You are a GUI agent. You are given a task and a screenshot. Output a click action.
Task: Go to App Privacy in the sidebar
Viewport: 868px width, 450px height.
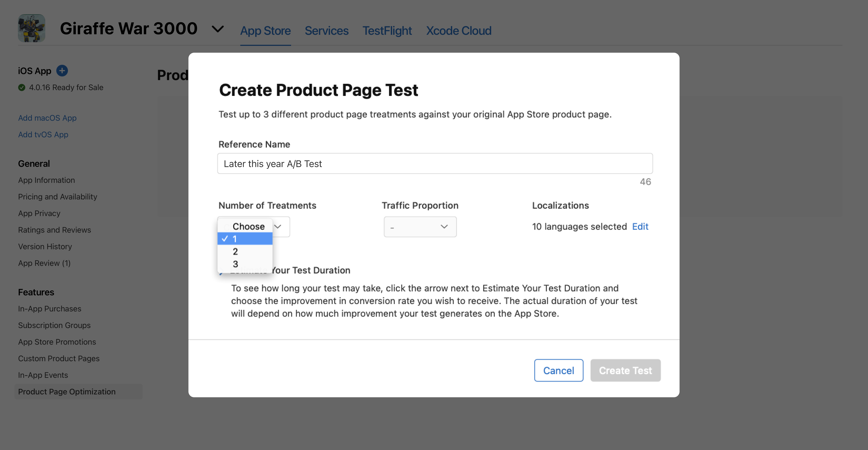click(39, 213)
